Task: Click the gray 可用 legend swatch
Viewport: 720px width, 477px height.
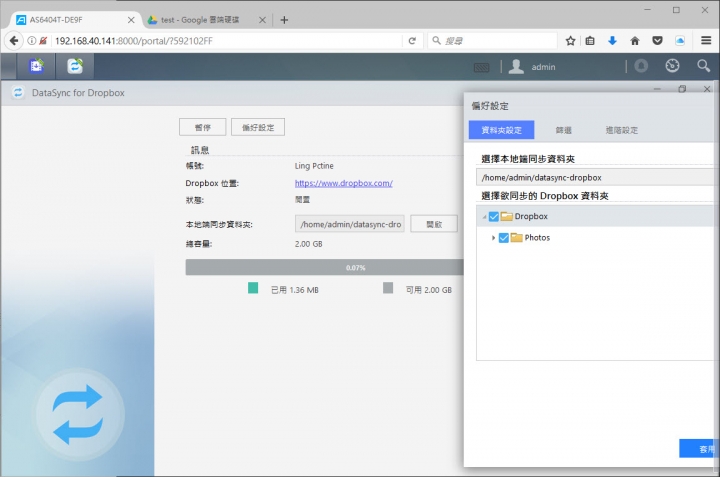Action: (x=388, y=288)
